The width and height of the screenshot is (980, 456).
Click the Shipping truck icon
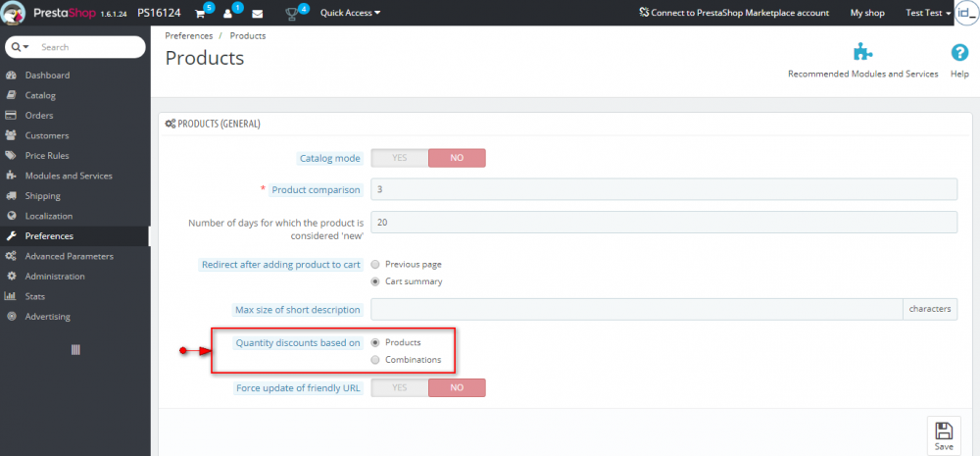11,196
